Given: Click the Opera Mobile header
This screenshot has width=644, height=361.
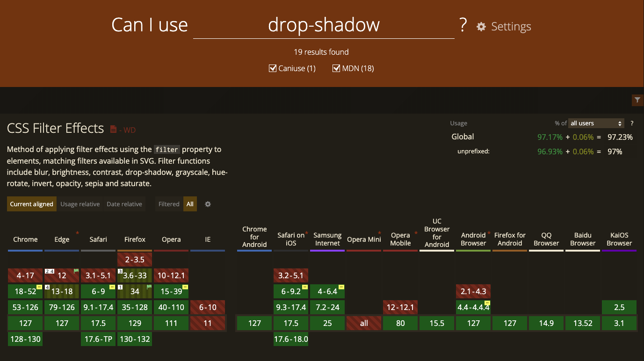Looking at the screenshot, I should tap(400, 239).
